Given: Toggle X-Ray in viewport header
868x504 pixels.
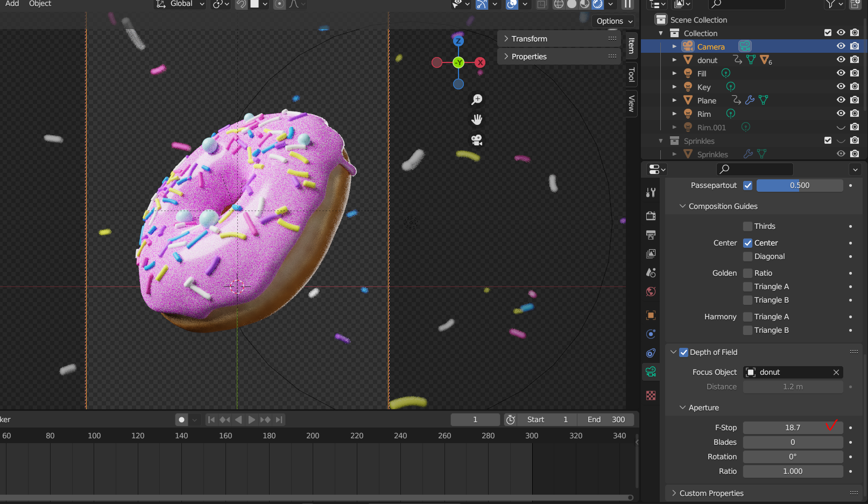Looking at the screenshot, I should point(542,4).
